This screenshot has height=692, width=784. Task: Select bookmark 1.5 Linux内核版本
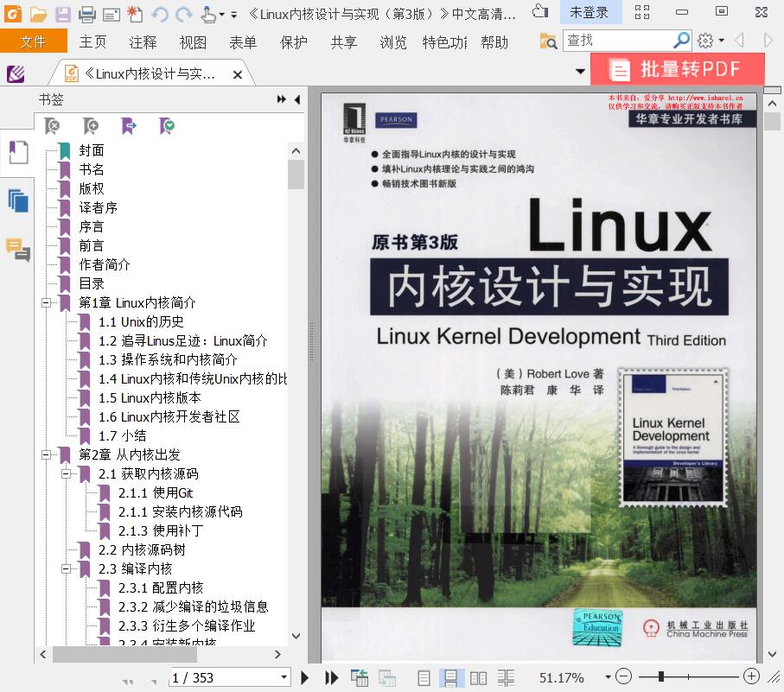click(x=150, y=397)
